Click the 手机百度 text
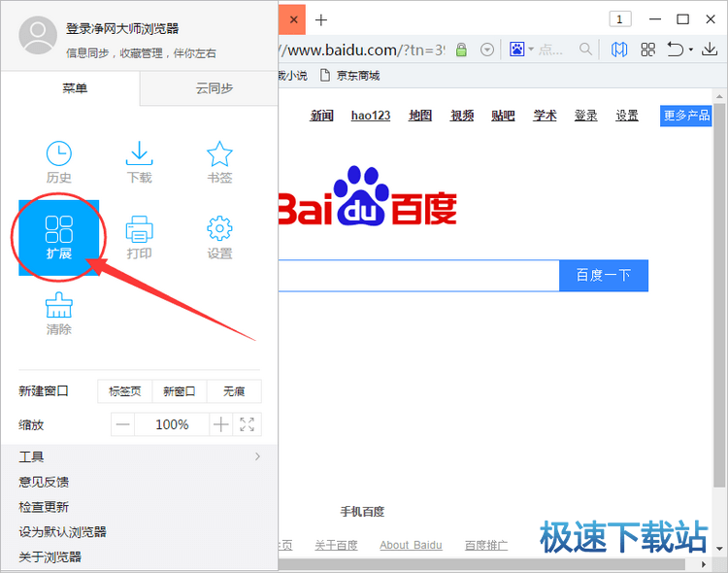Viewport: 728px width, 573px height. click(362, 512)
